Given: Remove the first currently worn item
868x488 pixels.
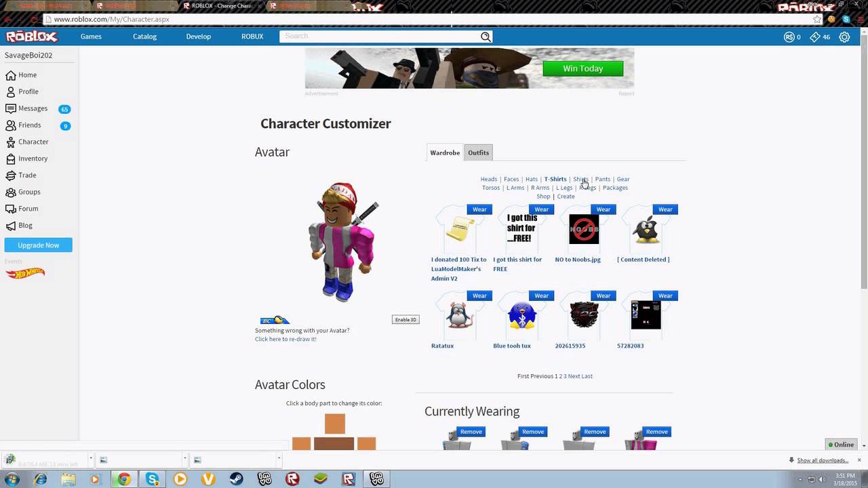Looking at the screenshot, I should (471, 432).
